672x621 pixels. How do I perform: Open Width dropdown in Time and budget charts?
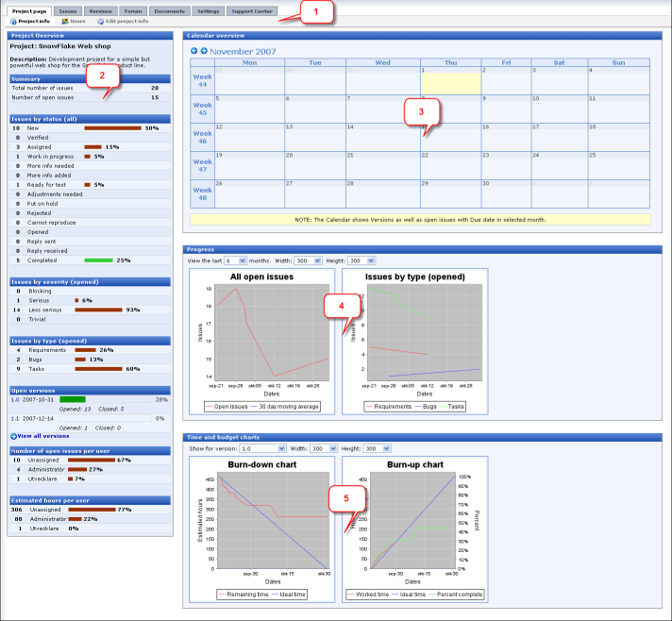tap(325, 448)
